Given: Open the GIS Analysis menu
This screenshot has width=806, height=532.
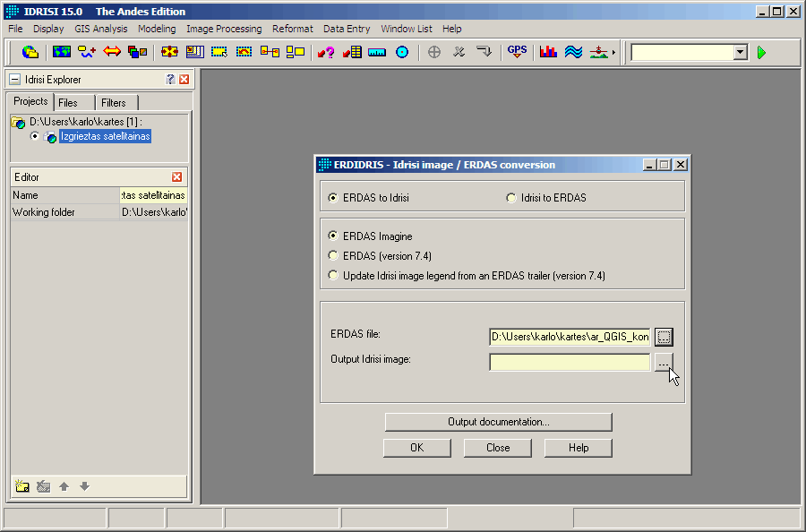Looking at the screenshot, I should click(100, 29).
